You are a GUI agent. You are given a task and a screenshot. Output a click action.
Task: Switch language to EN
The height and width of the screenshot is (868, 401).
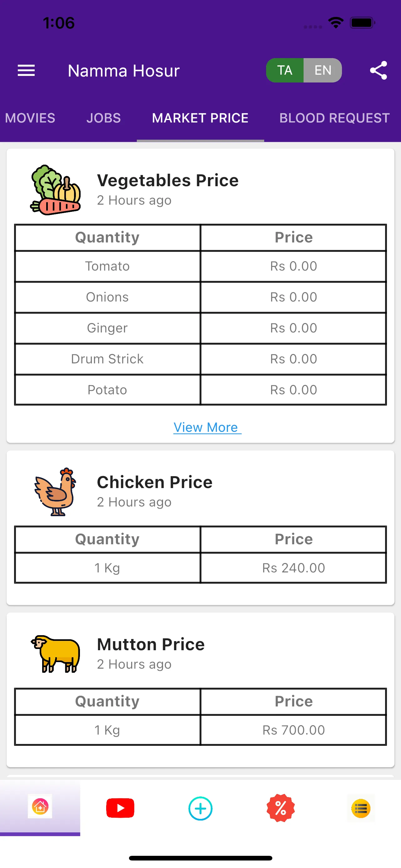(323, 70)
